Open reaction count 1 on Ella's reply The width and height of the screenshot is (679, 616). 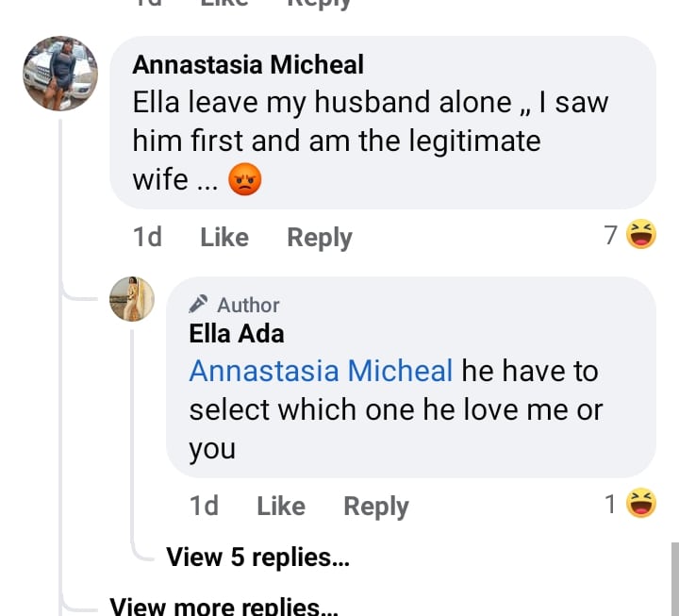pyautogui.click(x=611, y=506)
